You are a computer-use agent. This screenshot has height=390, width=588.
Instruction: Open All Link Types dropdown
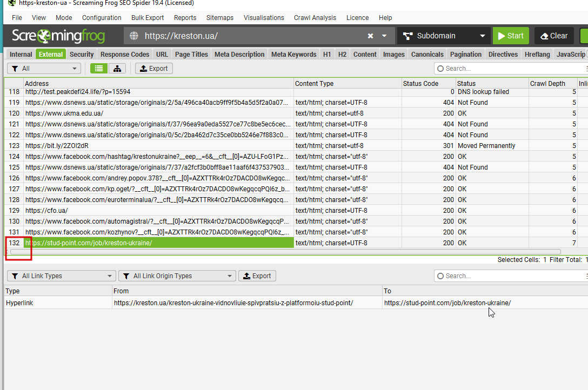click(62, 276)
